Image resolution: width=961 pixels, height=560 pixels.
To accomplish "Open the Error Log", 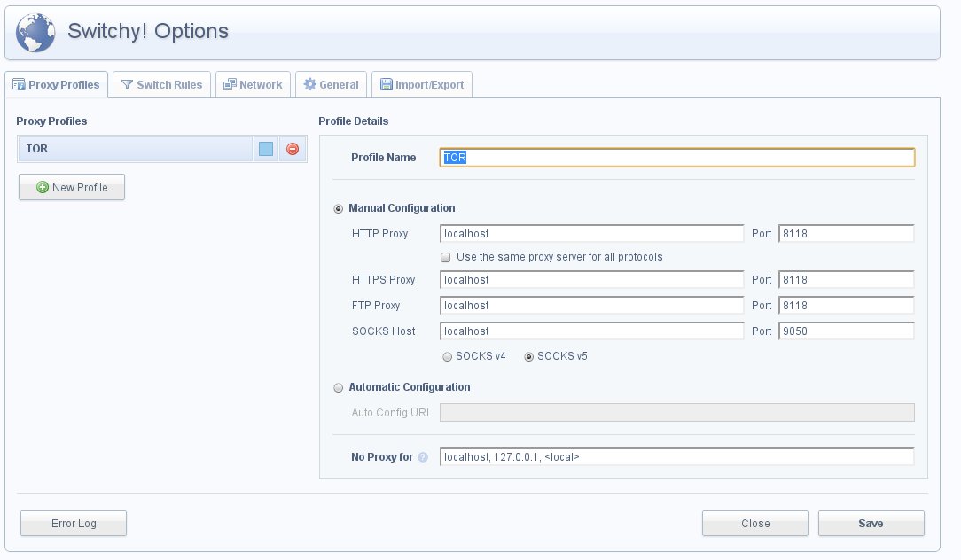I will pyautogui.click(x=74, y=524).
